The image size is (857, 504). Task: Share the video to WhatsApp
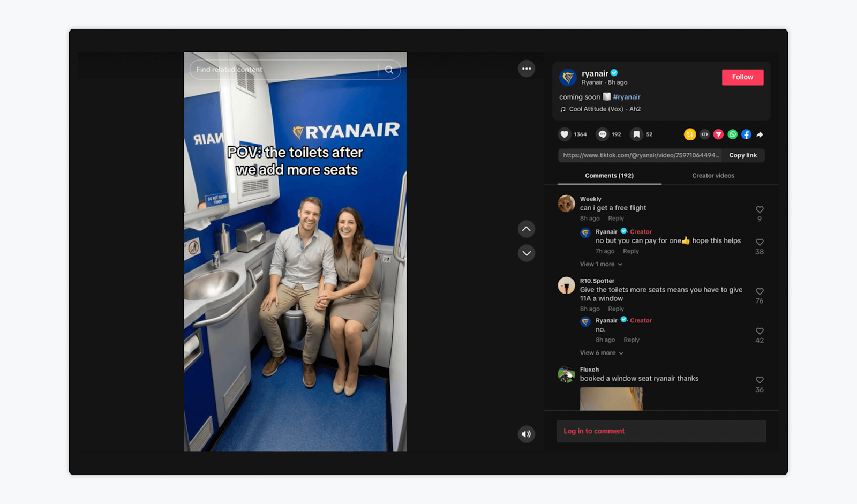pos(733,134)
